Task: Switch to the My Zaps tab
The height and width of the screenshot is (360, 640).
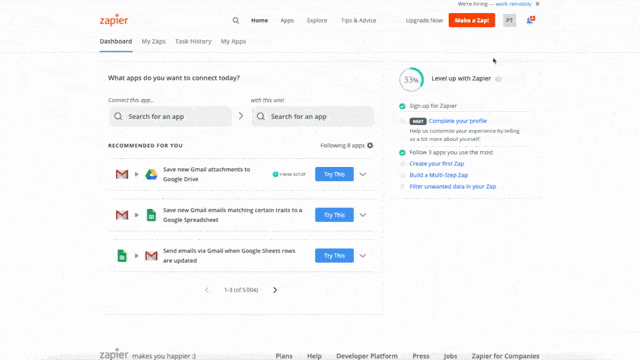Action: (x=153, y=41)
